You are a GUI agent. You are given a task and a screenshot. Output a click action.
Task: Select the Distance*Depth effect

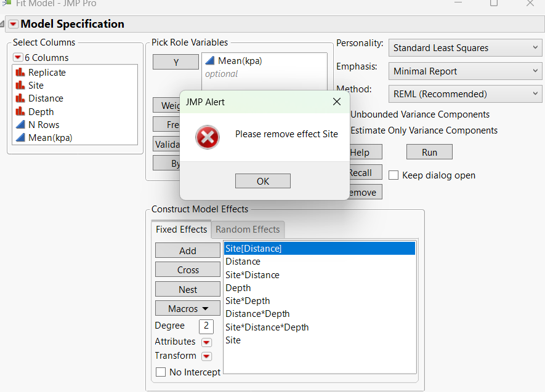click(x=257, y=314)
